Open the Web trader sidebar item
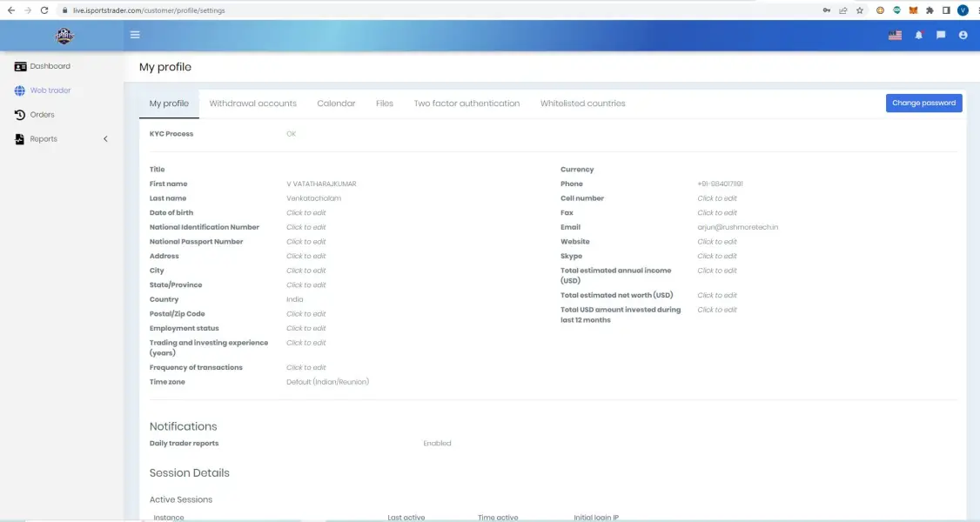Screen dimensions: 980x522 50,90
